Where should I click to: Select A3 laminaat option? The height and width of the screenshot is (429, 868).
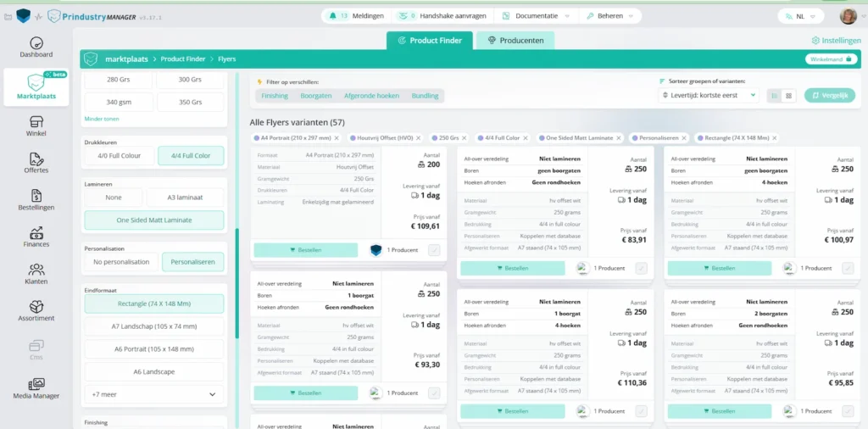pos(185,197)
